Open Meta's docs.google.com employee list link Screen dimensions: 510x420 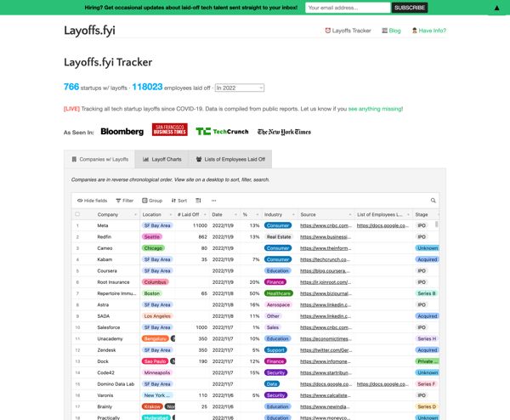tap(382, 225)
